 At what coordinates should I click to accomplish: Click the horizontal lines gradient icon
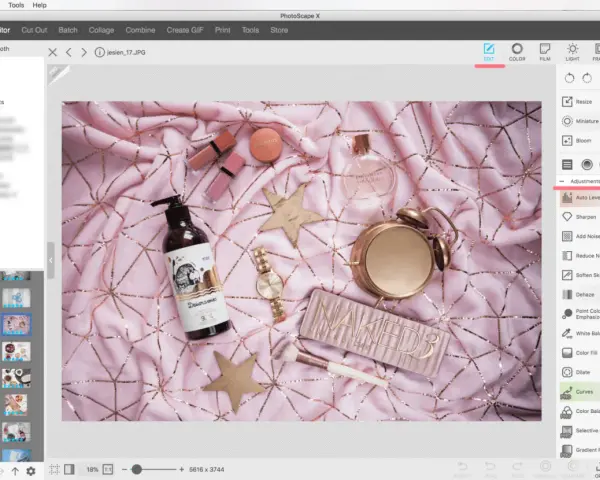(x=567, y=165)
